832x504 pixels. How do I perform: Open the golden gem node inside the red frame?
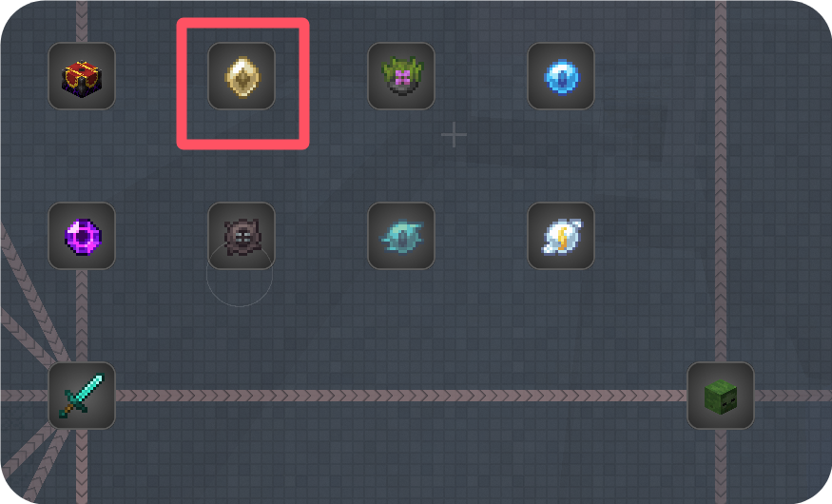click(242, 76)
